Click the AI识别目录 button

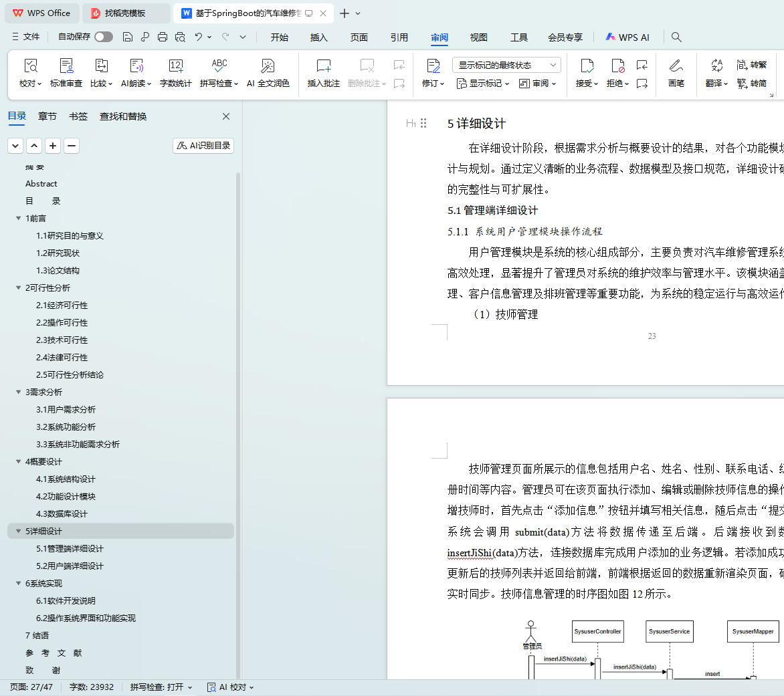click(203, 146)
